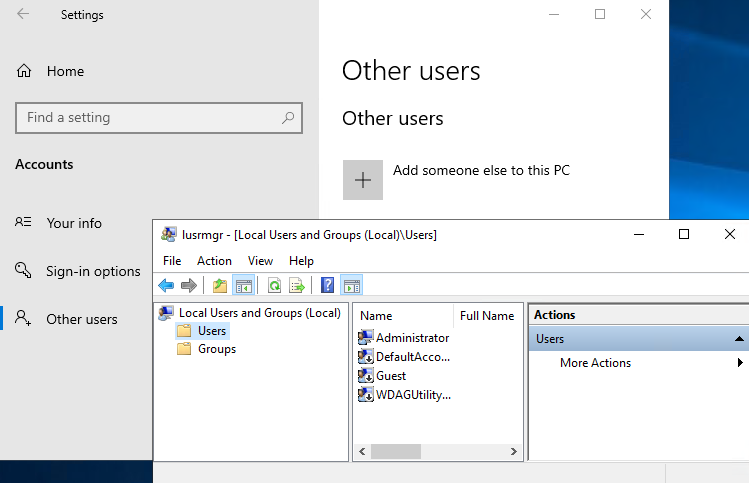Click the Groups folder icon in tree

(x=184, y=349)
